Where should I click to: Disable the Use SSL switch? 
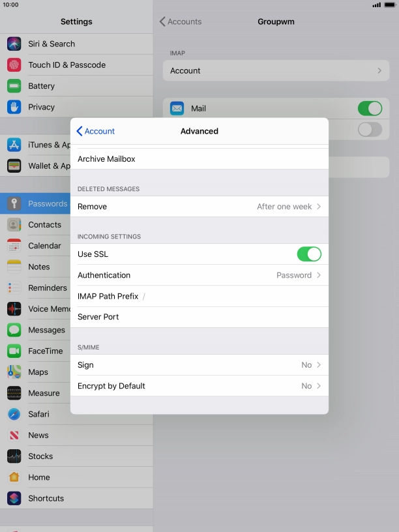pos(308,254)
